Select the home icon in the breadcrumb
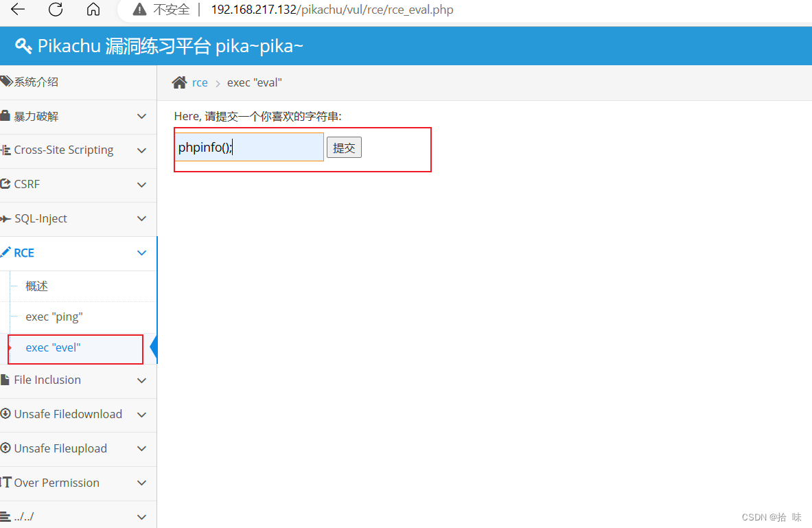 click(x=178, y=82)
